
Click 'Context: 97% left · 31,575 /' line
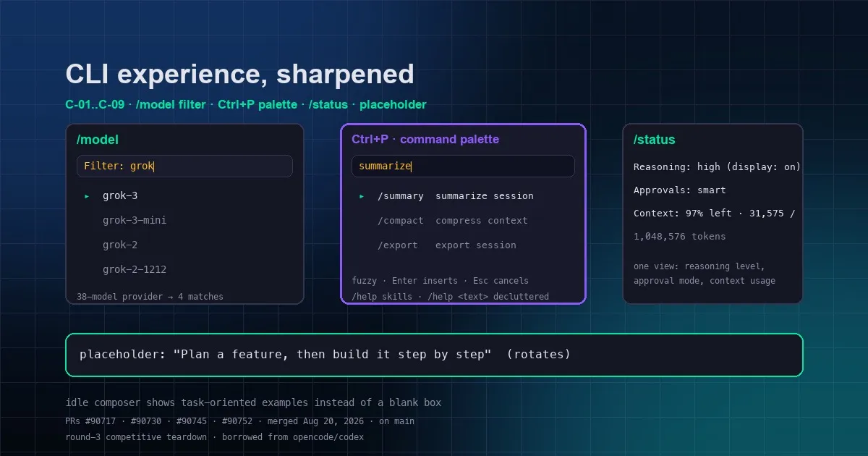coord(714,213)
